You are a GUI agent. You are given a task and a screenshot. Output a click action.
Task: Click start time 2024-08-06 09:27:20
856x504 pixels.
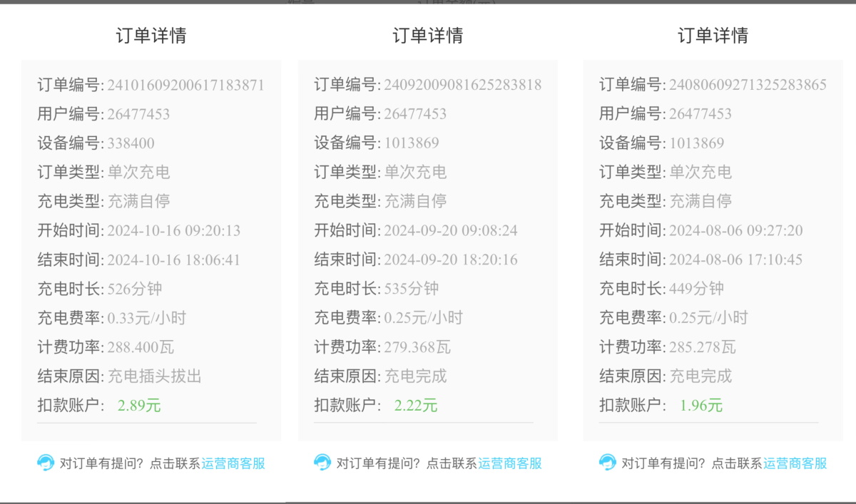(x=735, y=231)
